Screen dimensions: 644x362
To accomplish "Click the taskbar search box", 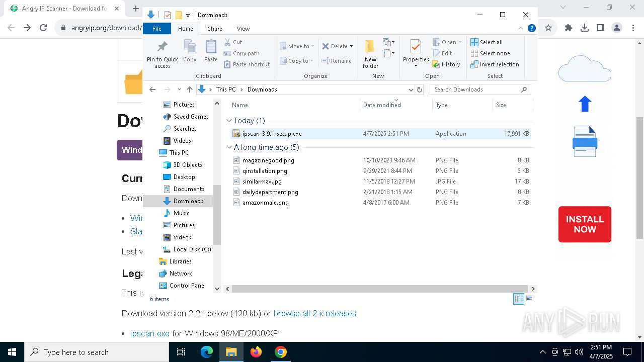I will click(x=97, y=352).
